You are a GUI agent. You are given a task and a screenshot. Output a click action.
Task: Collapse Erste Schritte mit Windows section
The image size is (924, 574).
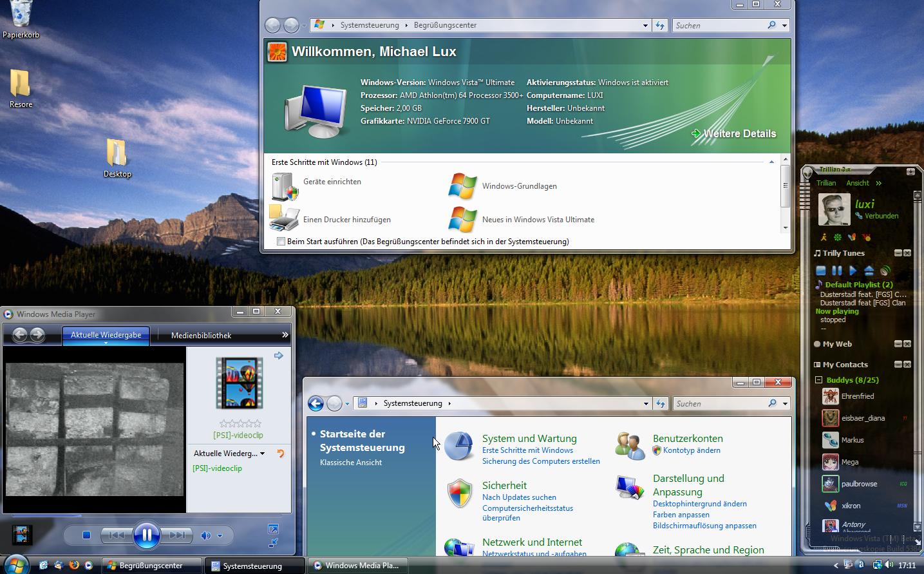771,162
